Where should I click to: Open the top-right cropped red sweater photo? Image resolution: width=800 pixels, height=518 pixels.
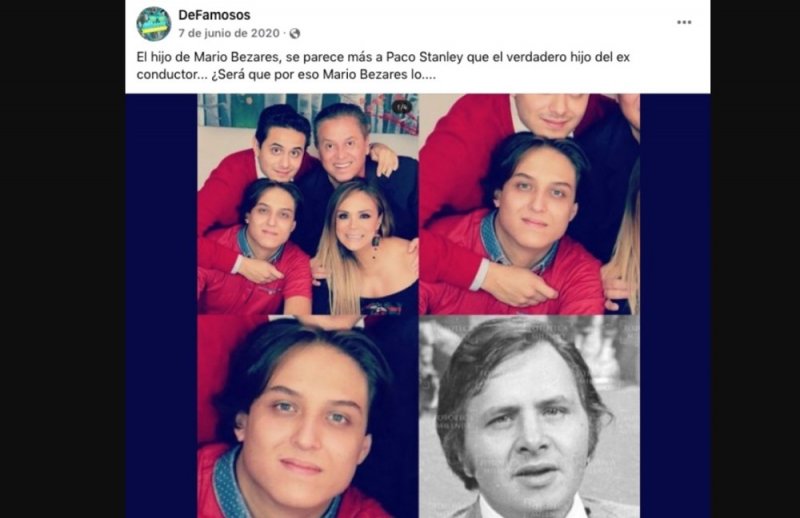(x=530, y=204)
